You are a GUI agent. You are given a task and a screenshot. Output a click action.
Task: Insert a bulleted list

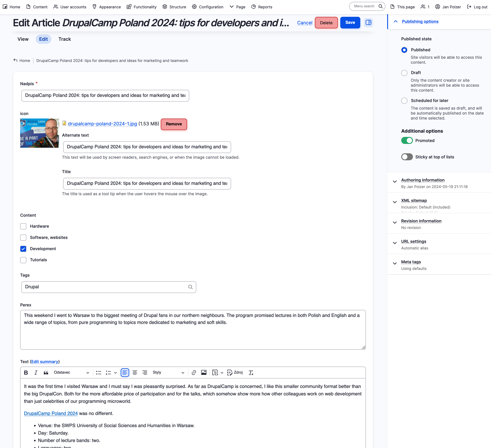99,373
